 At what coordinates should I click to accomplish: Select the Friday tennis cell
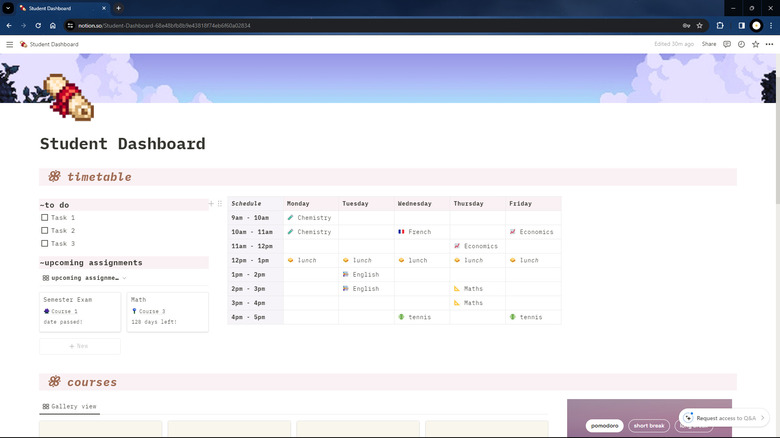[x=533, y=317]
